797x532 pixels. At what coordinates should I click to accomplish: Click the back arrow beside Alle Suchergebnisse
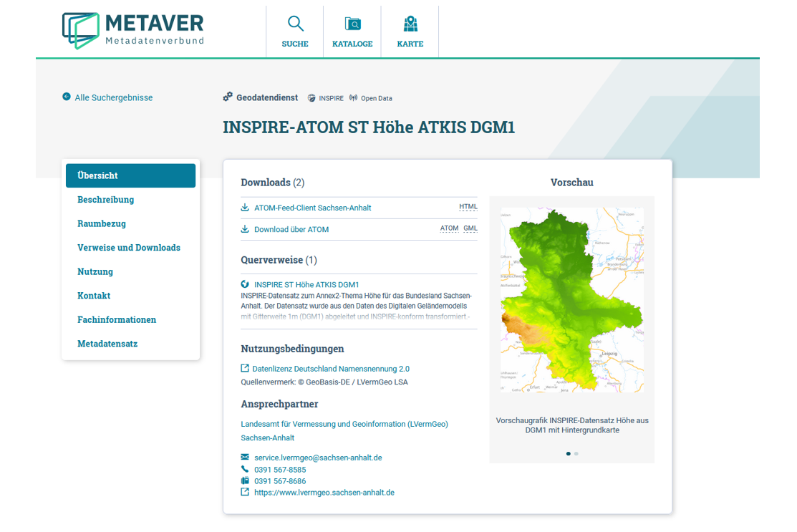coord(67,97)
